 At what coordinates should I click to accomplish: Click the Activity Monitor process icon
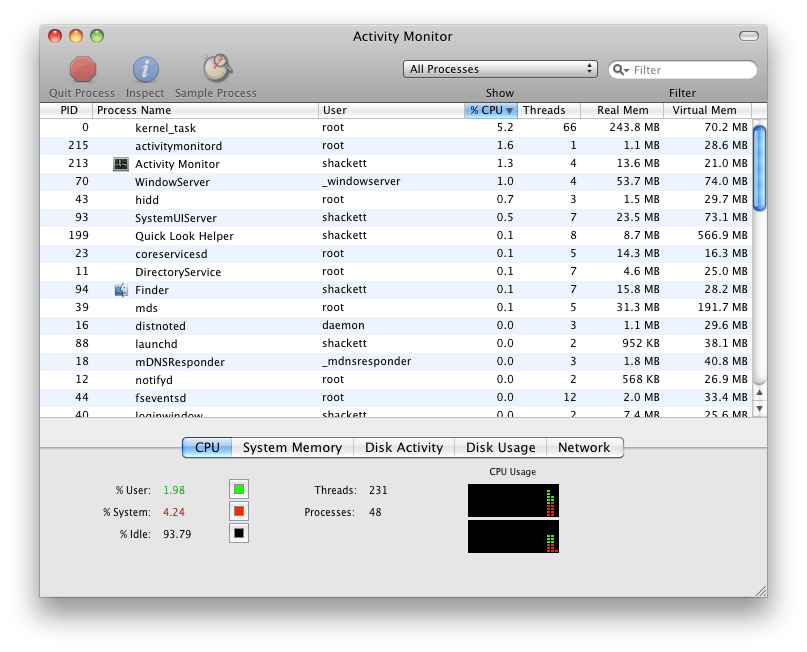(x=121, y=164)
